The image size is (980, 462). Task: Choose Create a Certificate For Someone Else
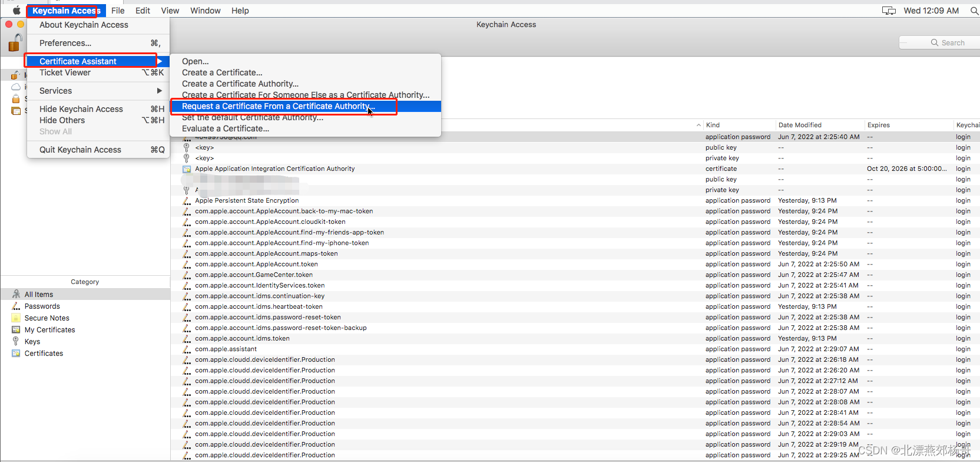coord(306,95)
